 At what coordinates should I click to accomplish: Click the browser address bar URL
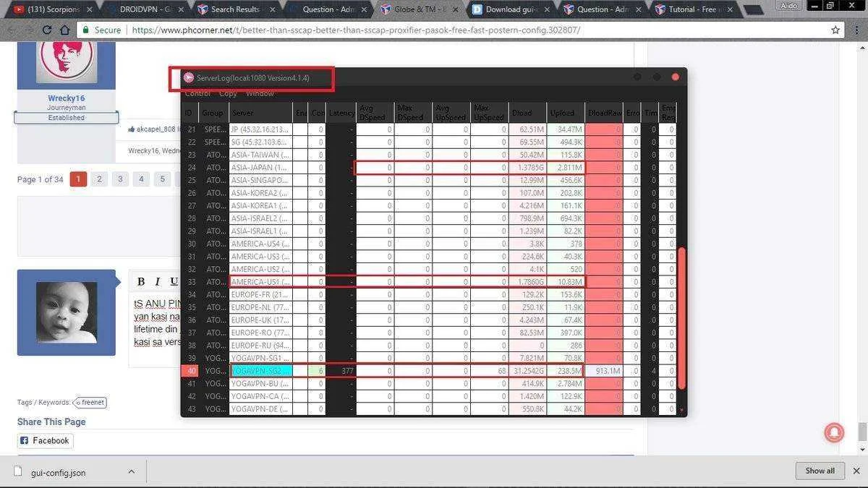pos(355,30)
